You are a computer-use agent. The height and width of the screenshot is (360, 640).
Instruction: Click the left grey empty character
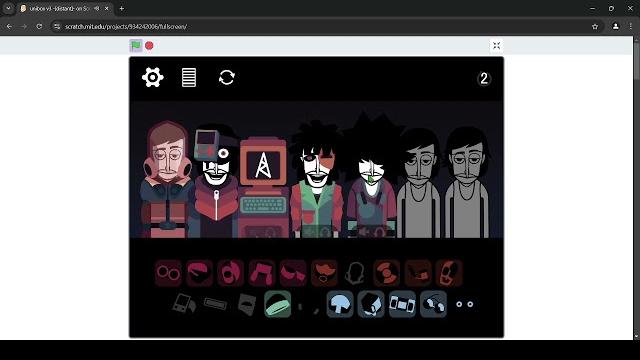click(419, 183)
